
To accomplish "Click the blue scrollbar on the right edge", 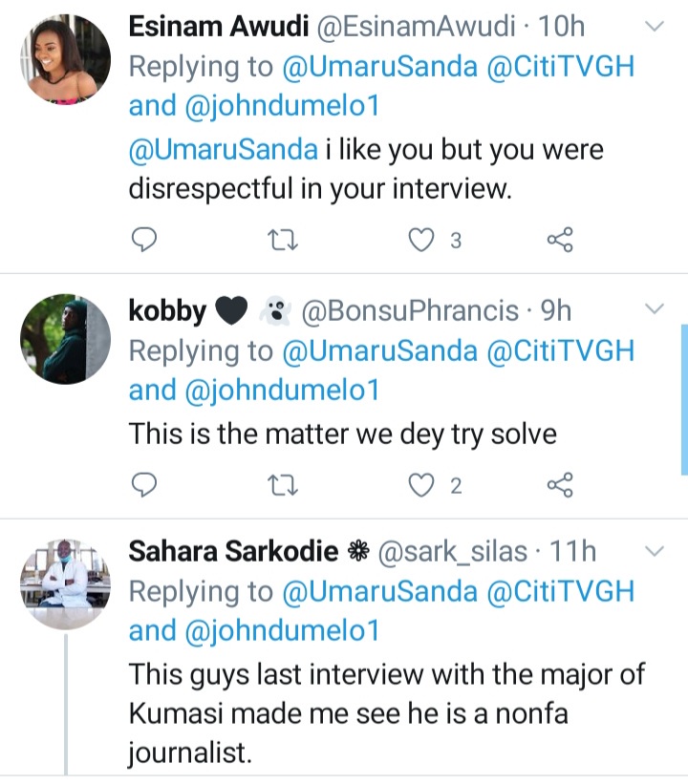I will tap(683, 398).
